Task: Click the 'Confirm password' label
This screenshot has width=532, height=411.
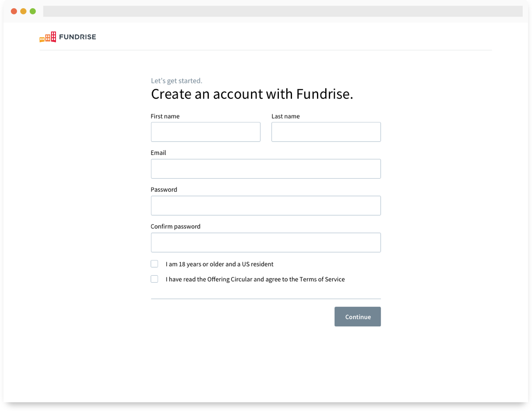Action: click(175, 227)
